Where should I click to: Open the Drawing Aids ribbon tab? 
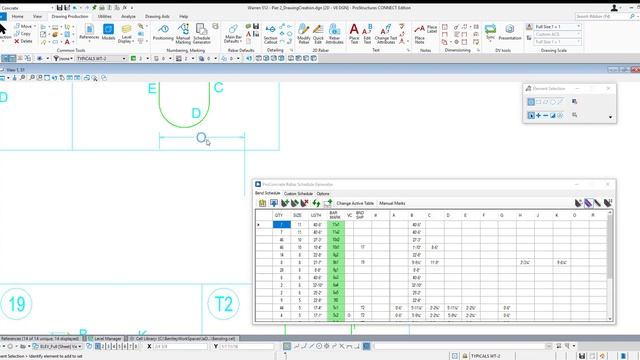(x=157, y=16)
